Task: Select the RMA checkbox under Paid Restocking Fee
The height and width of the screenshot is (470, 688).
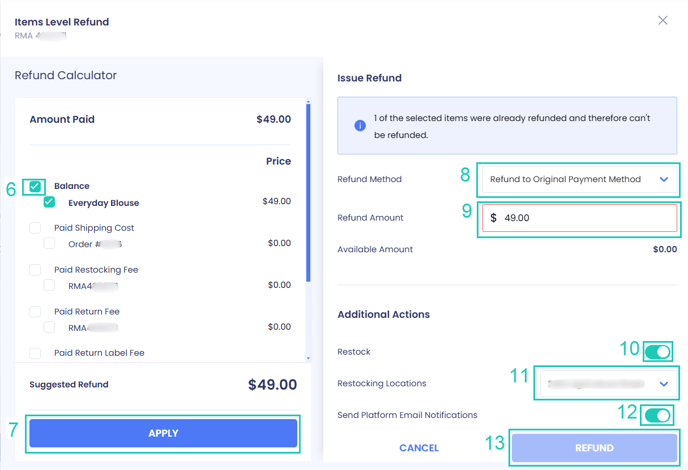Action: 49,286
